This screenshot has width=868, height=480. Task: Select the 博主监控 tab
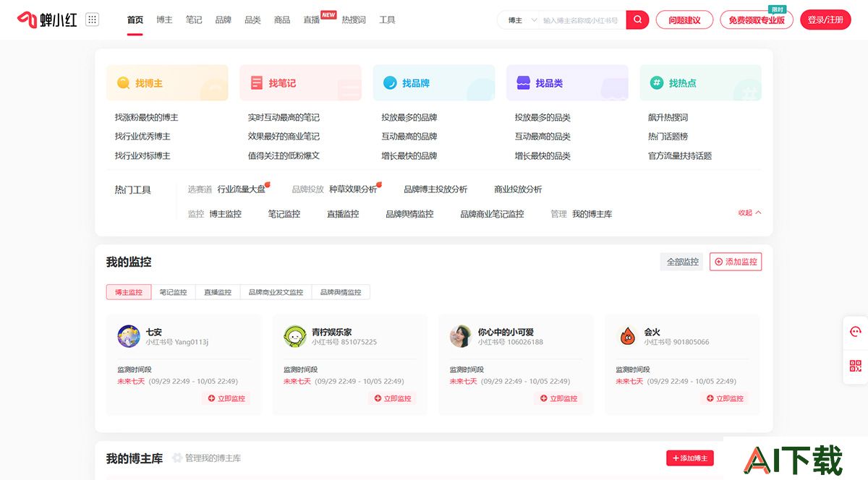pyautogui.click(x=129, y=292)
